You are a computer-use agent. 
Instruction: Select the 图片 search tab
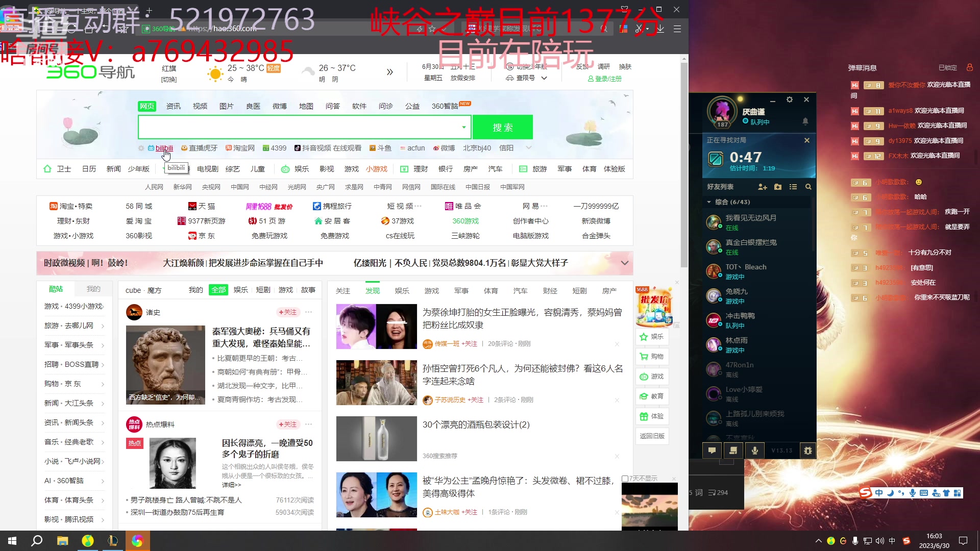(x=227, y=106)
